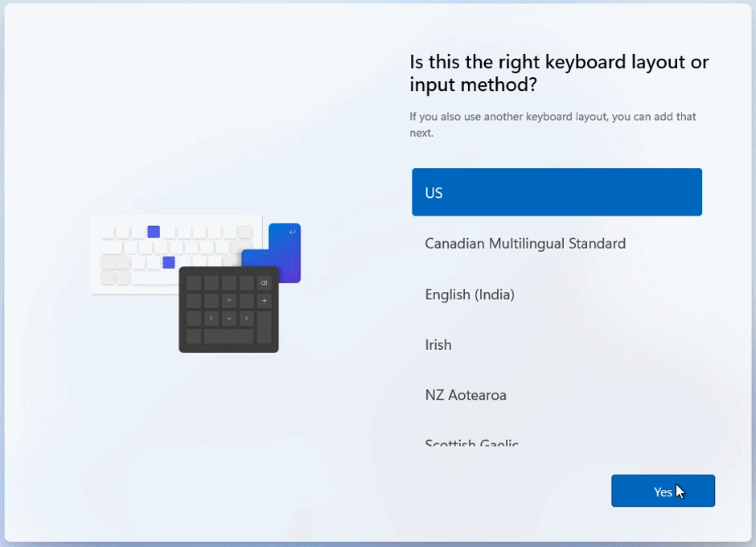Click the down arrow key on dark keypad
The image size is (756, 547).
229,319
